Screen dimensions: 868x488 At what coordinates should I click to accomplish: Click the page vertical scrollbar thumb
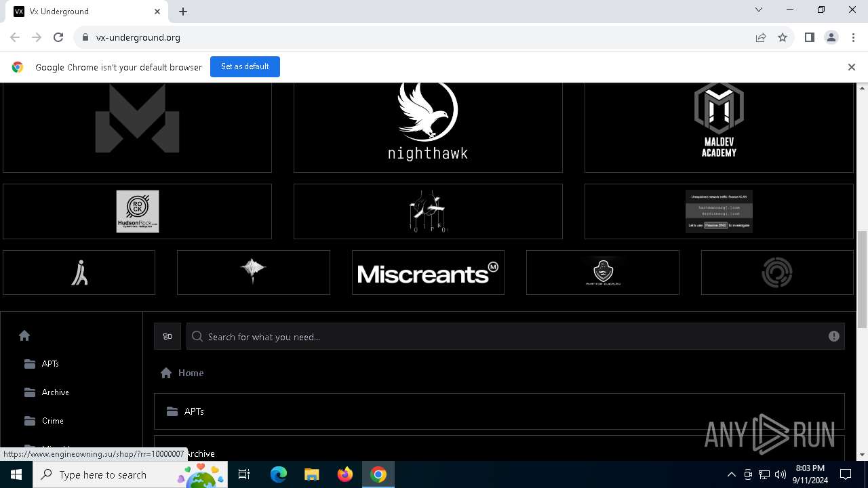coord(863,279)
